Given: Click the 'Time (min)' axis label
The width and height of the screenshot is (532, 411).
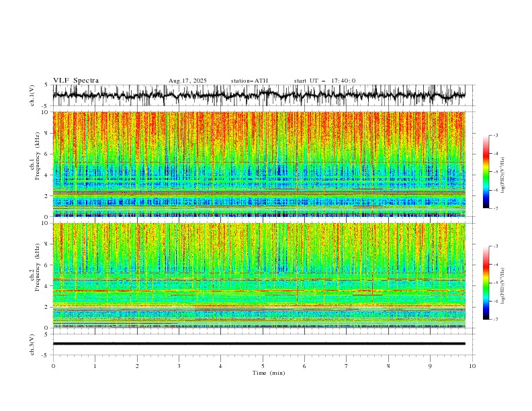Looking at the screenshot, I should (269, 373).
